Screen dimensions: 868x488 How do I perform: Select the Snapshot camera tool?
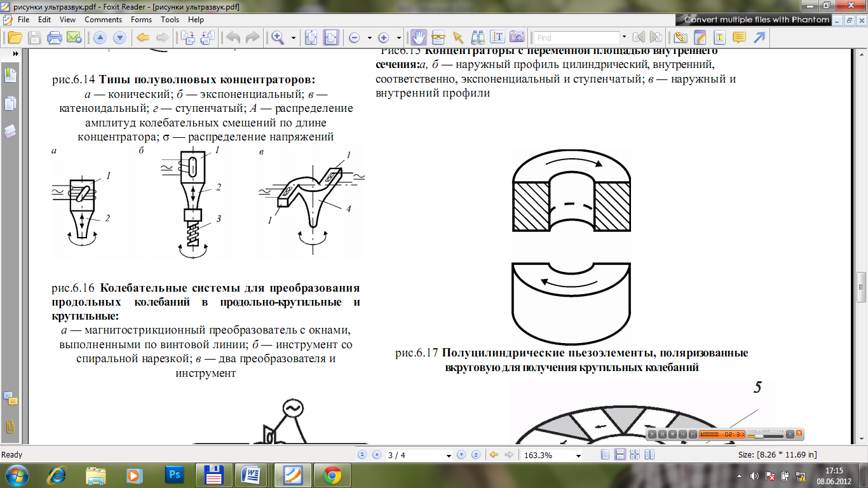click(x=517, y=37)
